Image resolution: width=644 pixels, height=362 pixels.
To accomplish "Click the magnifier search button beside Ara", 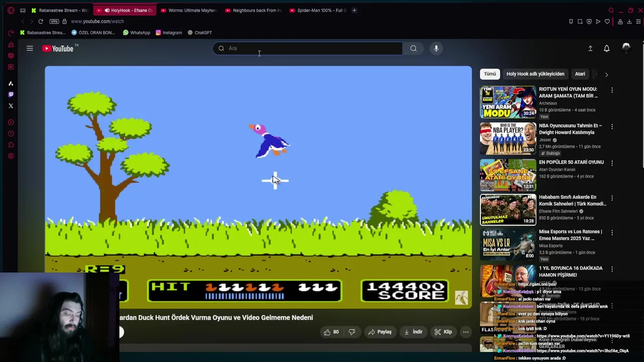I will tap(413, 48).
